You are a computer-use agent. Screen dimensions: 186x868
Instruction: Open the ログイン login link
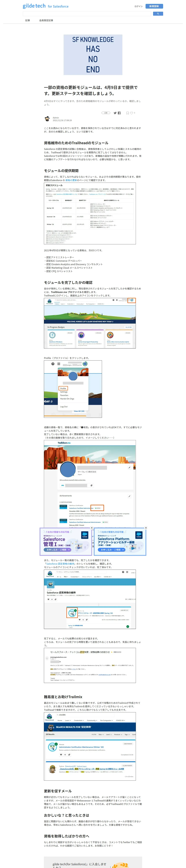[138, 6]
